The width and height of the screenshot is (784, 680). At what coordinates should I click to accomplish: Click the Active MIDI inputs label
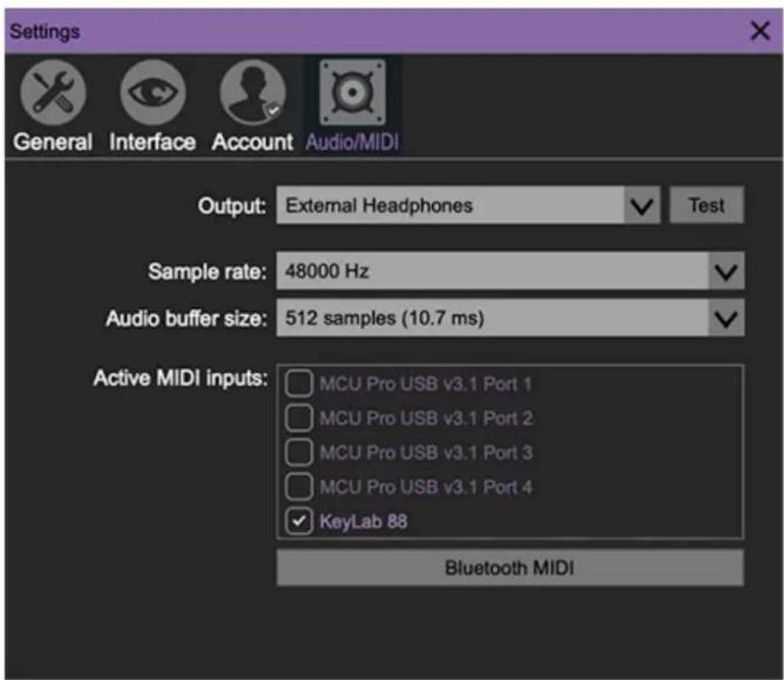coord(181,378)
